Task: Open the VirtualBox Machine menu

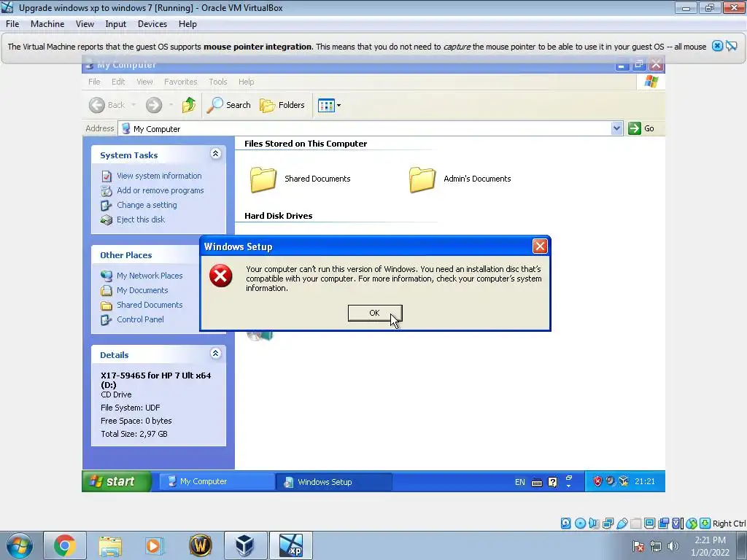Action: (x=47, y=24)
